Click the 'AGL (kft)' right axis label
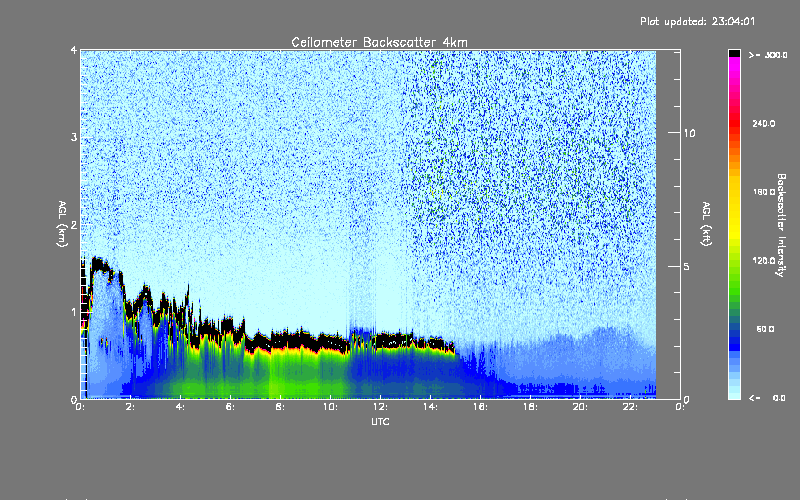 (706, 224)
